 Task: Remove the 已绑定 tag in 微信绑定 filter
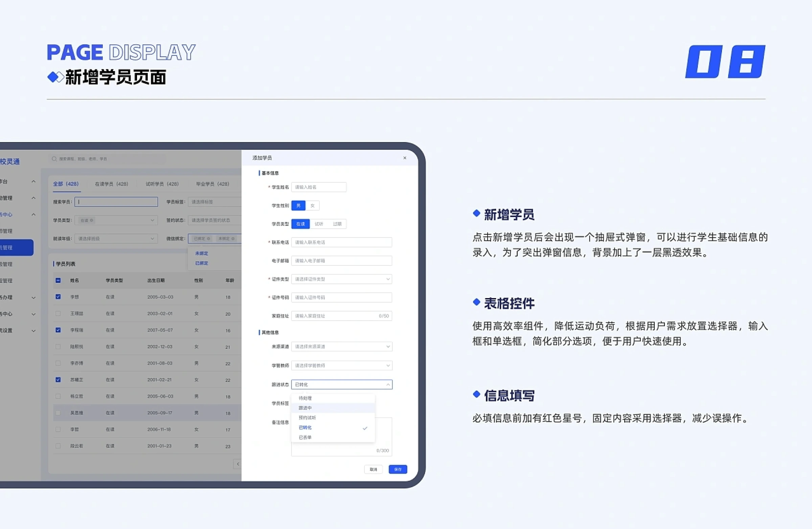(208, 239)
